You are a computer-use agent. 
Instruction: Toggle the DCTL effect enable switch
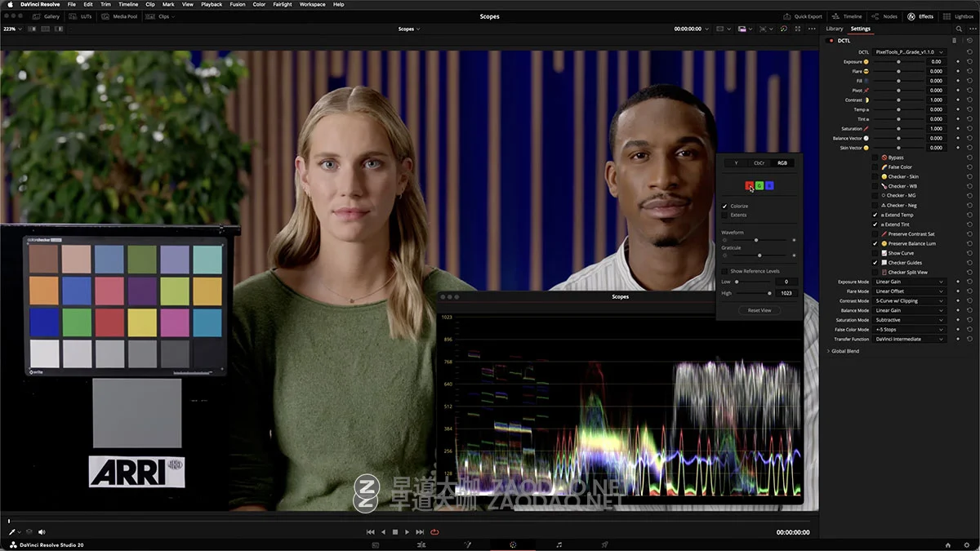click(x=831, y=40)
